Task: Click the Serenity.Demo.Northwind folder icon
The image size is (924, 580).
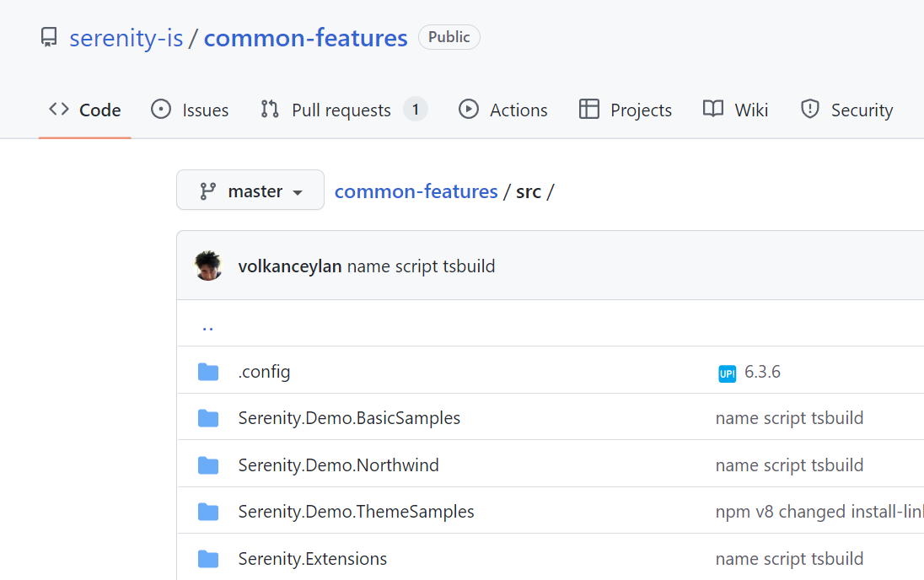Action: (x=207, y=465)
